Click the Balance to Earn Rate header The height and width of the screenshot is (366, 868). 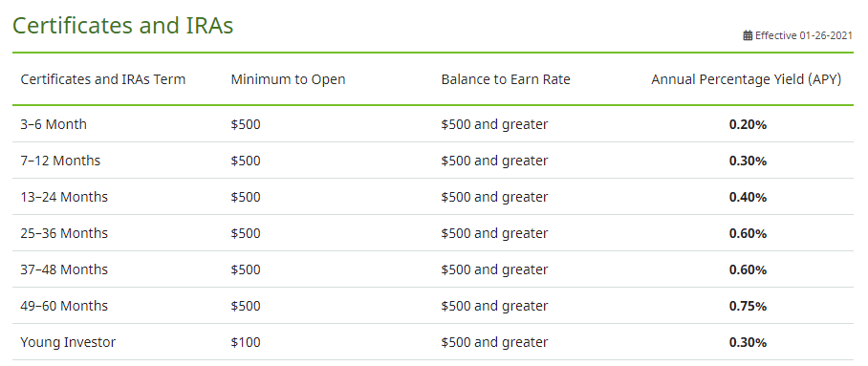click(506, 79)
